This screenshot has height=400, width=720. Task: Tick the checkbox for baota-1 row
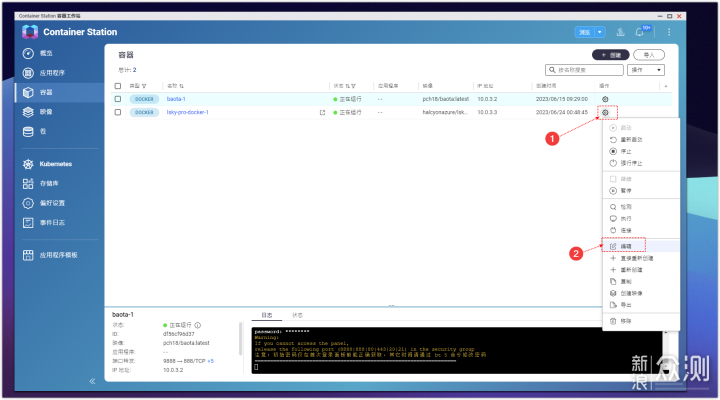pos(118,99)
